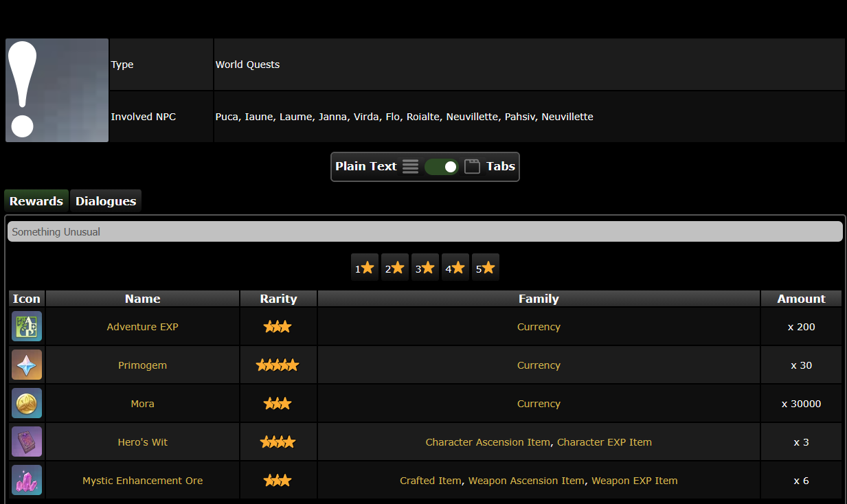This screenshot has width=847, height=504.
Task: Click the x 3 amount cell
Action: pyautogui.click(x=801, y=442)
